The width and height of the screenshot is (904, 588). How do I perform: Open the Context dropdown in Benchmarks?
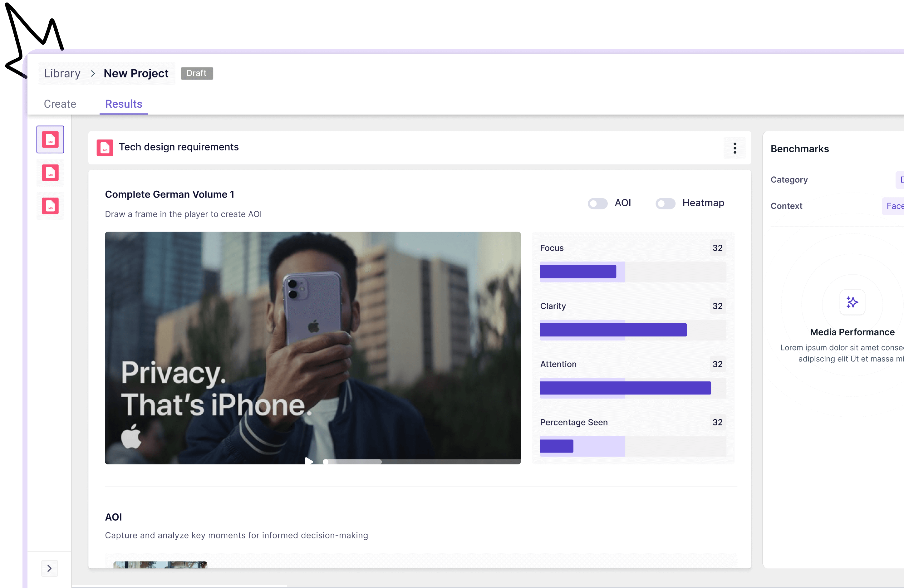pyautogui.click(x=893, y=206)
